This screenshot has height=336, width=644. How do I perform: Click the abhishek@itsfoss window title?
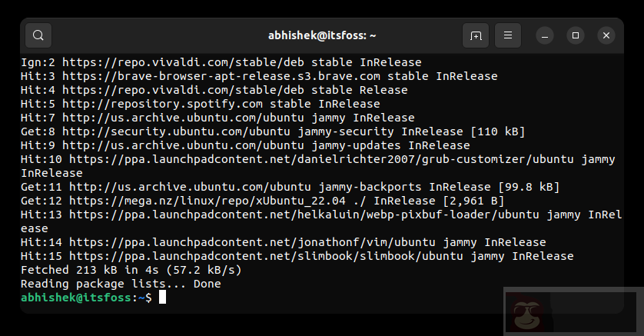point(321,35)
